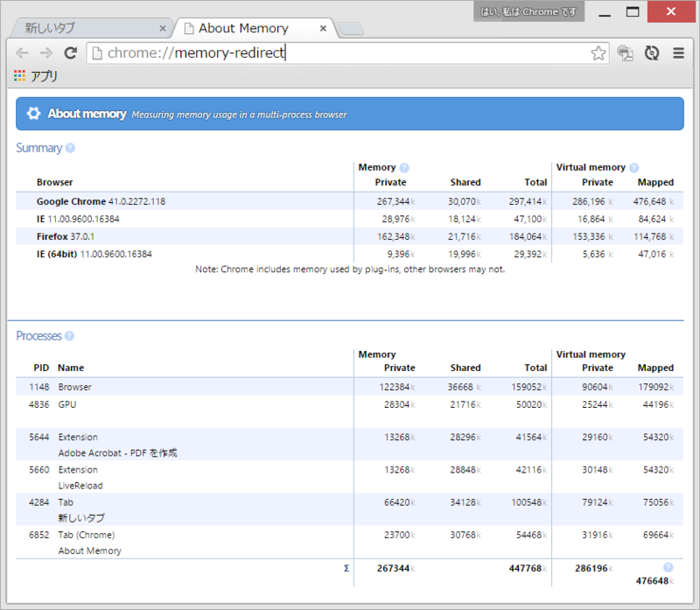The height and width of the screenshot is (610, 700).
Task: Click the Tab (Chrome) process row 6852
Action: [349, 543]
